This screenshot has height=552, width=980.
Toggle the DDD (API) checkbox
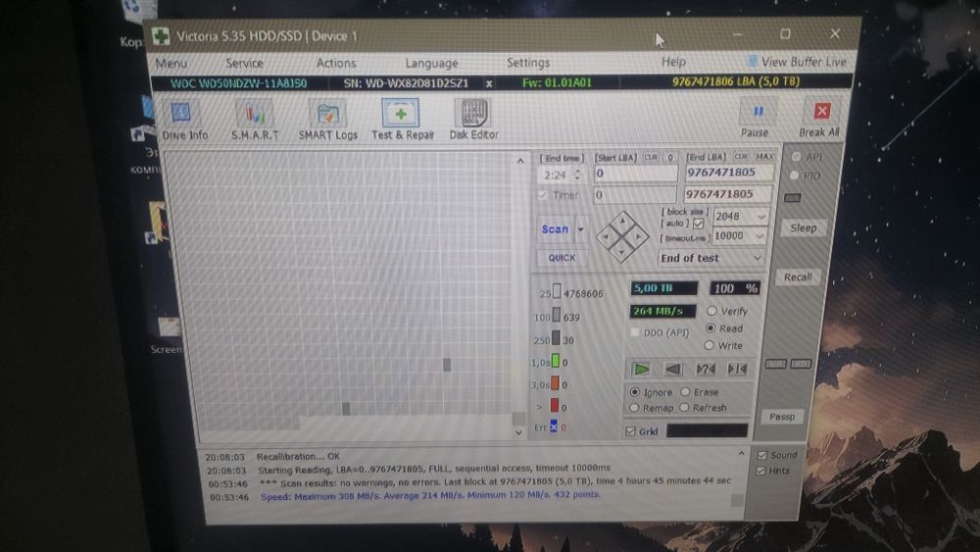click(x=635, y=332)
